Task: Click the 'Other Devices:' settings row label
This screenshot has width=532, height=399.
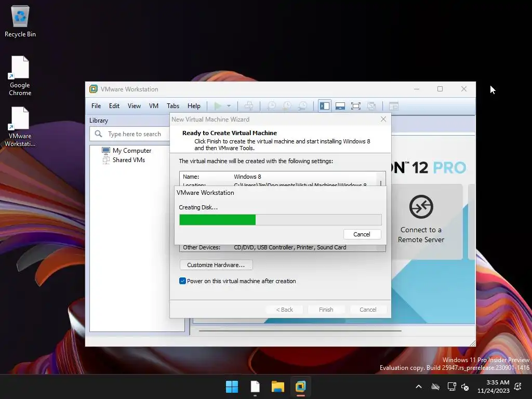Action: (202, 247)
